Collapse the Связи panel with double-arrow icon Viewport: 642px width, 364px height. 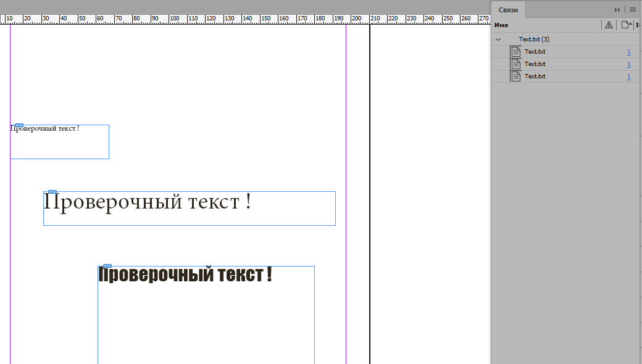click(617, 10)
